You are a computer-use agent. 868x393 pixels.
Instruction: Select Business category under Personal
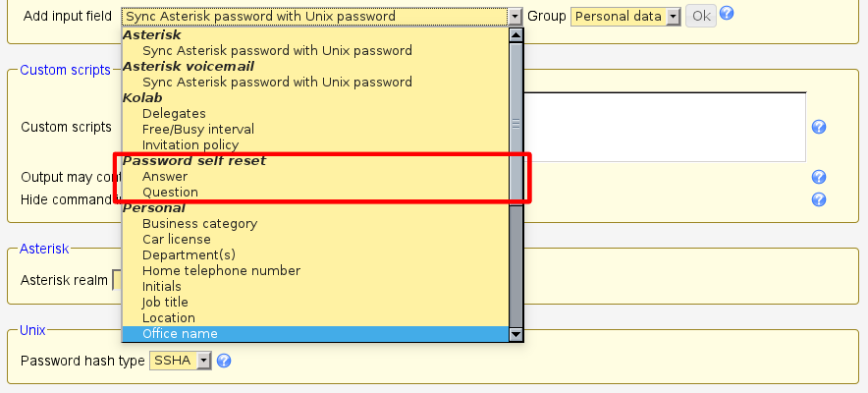[x=199, y=224]
